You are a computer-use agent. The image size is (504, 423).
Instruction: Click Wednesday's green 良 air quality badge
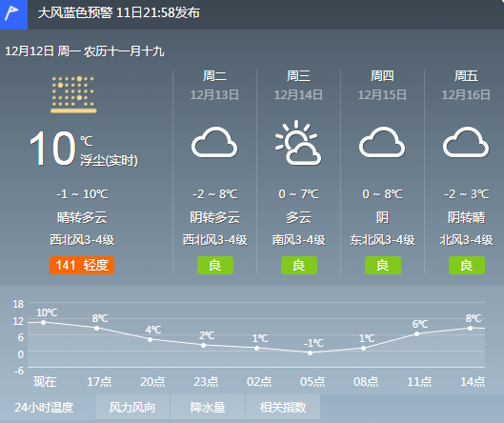click(x=299, y=265)
